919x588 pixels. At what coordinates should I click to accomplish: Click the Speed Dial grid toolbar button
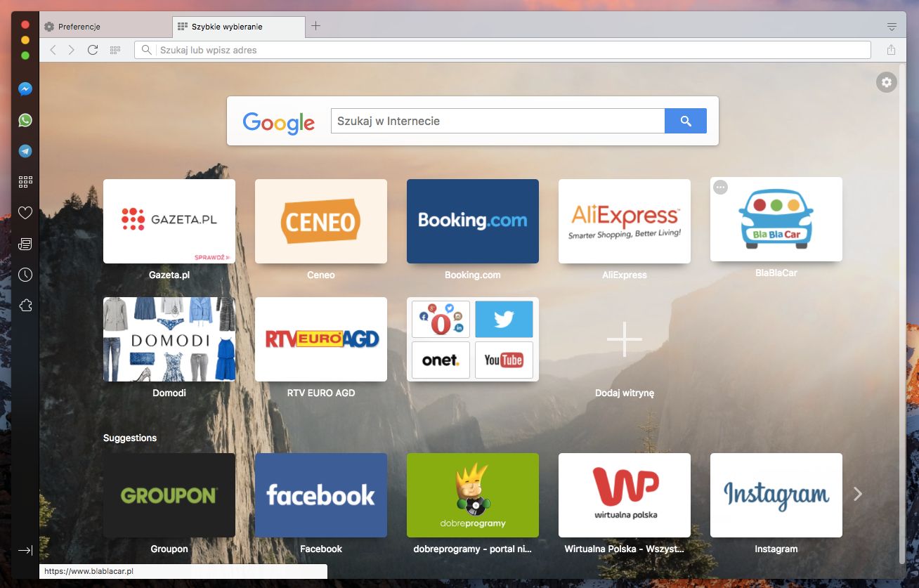point(115,50)
